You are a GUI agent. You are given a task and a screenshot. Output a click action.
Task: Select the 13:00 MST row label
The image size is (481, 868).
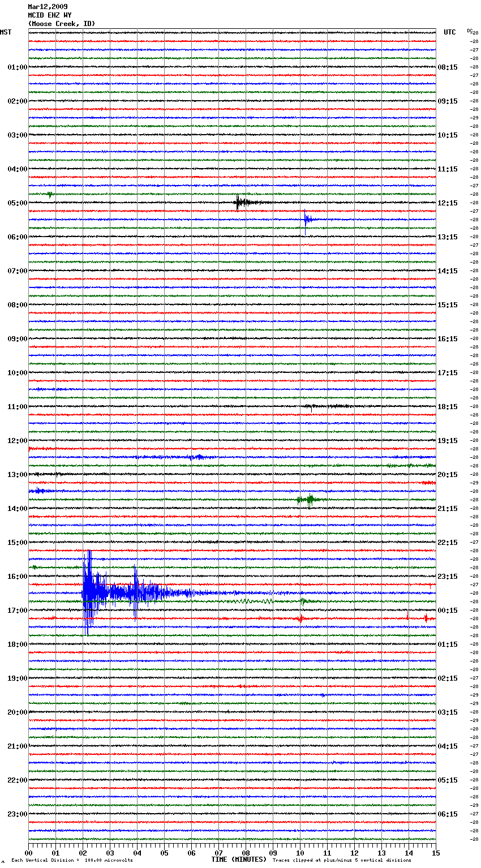(x=18, y=475)
